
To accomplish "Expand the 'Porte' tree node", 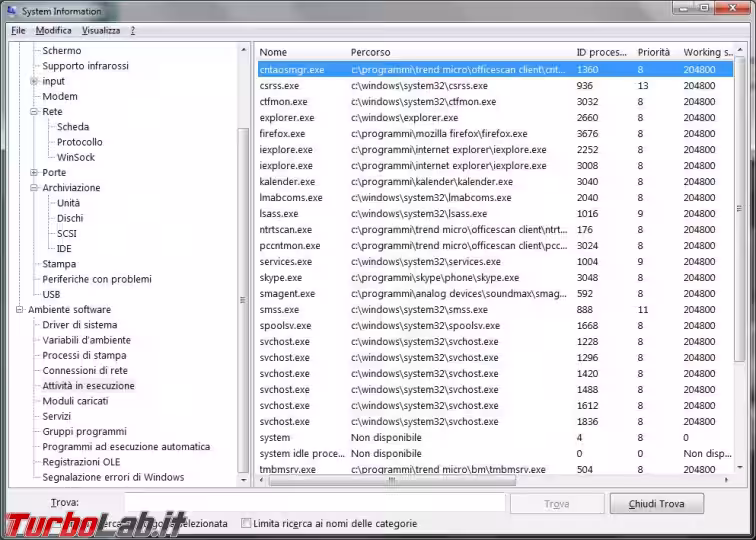I will click(34, 173).
